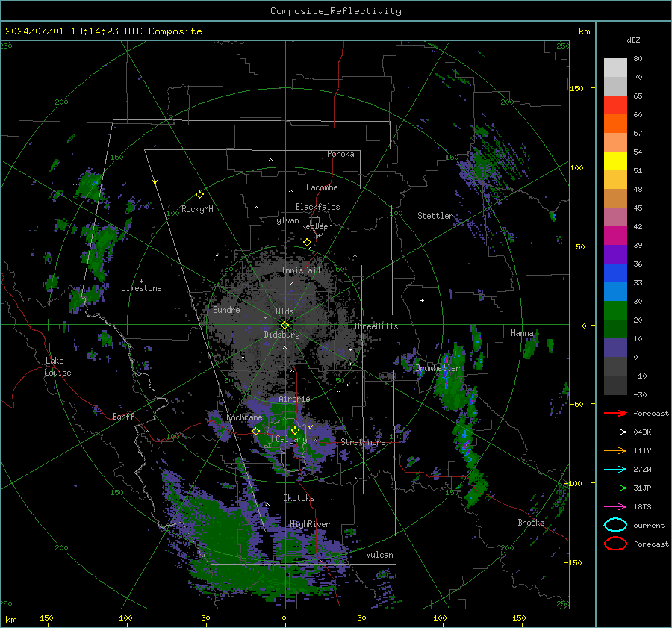This screenshot has height=628, width=672.
Task: Click the cyan current ellipse in the legend
Action: point(615,525)
